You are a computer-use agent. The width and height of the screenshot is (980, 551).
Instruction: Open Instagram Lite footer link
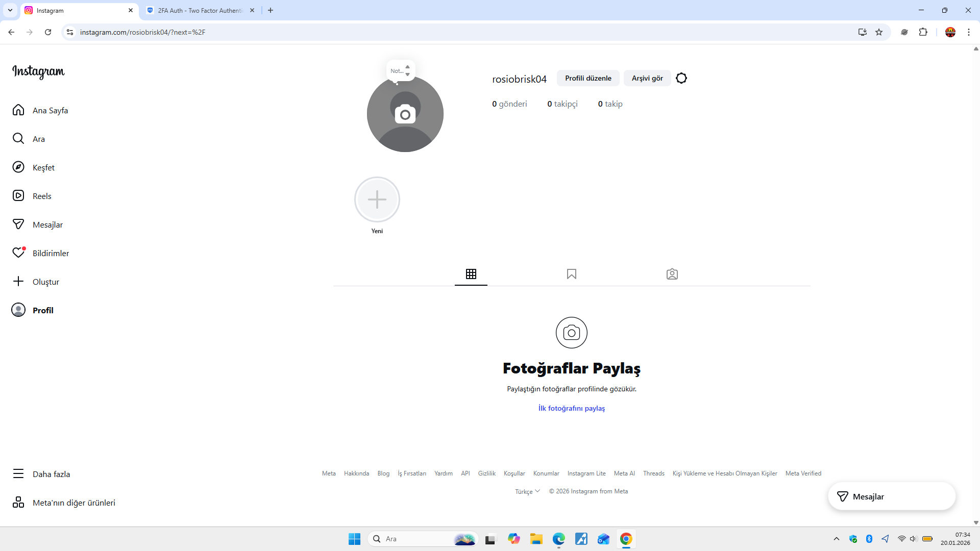click(586, 473)
